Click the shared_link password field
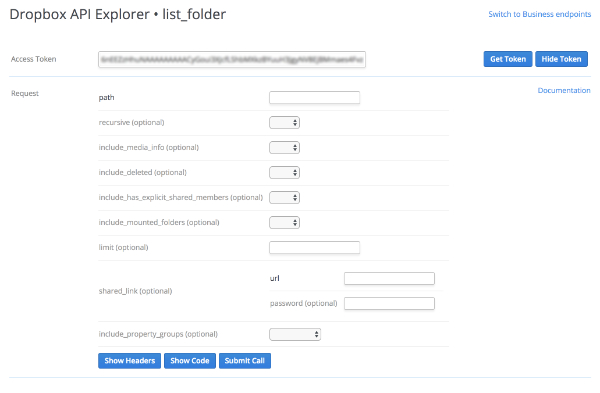This screenshot has width=600, height=393. click(x=389, y=303)
